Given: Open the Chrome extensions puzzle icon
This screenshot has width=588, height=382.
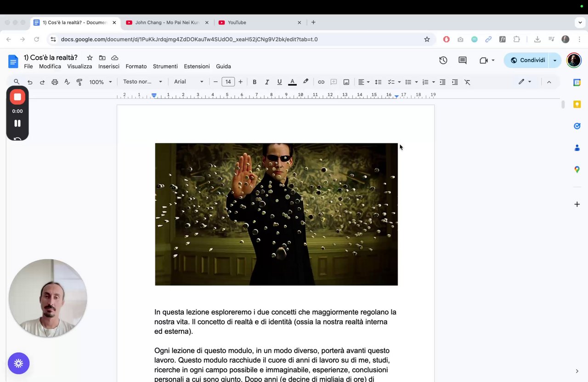Looking at the screenshot, I should (517, 39).
